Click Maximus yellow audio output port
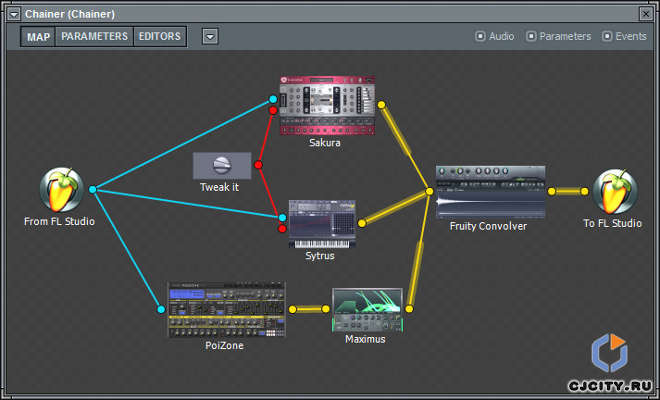This screenshot has height=400, width=660. point(409,309)
